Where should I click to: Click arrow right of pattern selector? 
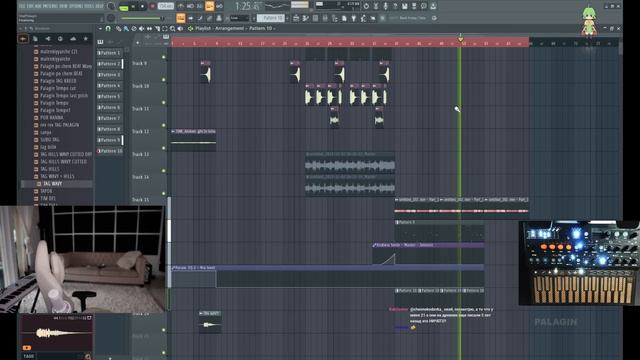click(x=287, y=18)
